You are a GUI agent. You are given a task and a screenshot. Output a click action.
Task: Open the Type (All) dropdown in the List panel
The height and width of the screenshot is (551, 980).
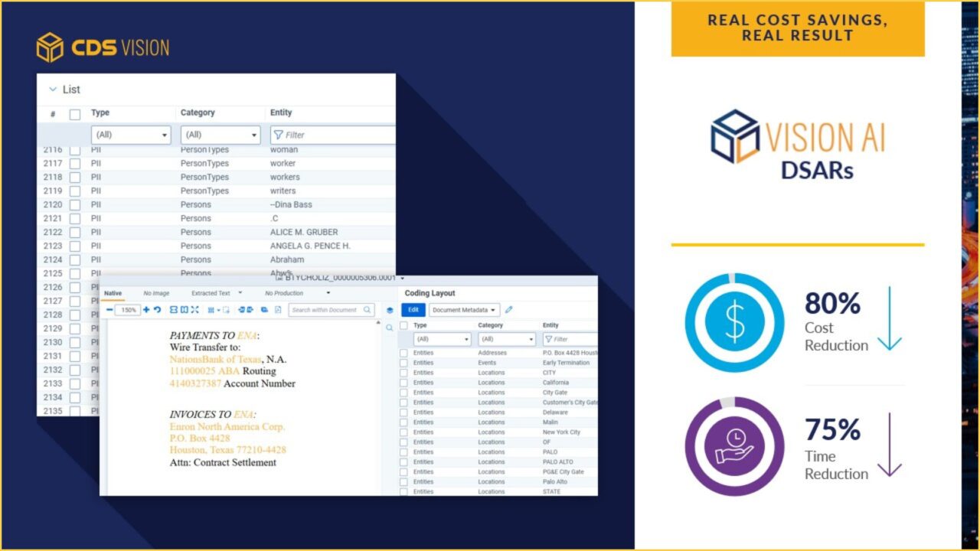point(130,135)
